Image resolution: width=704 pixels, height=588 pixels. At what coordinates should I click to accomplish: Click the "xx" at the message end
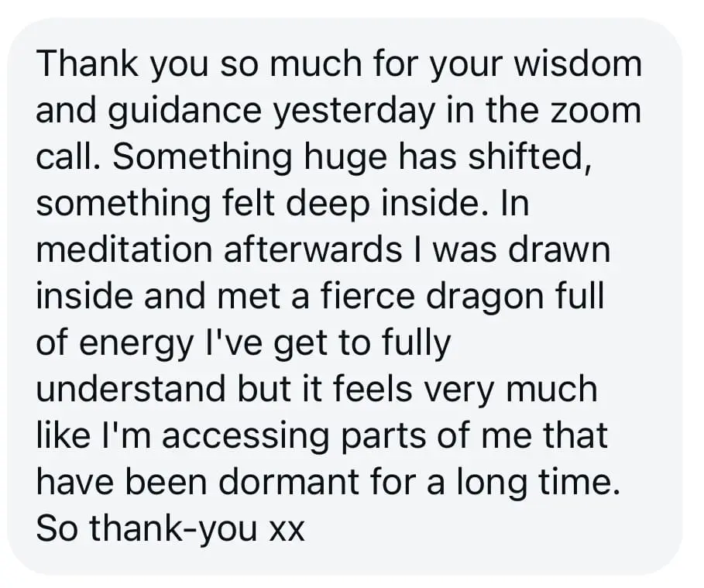point(287,531)
